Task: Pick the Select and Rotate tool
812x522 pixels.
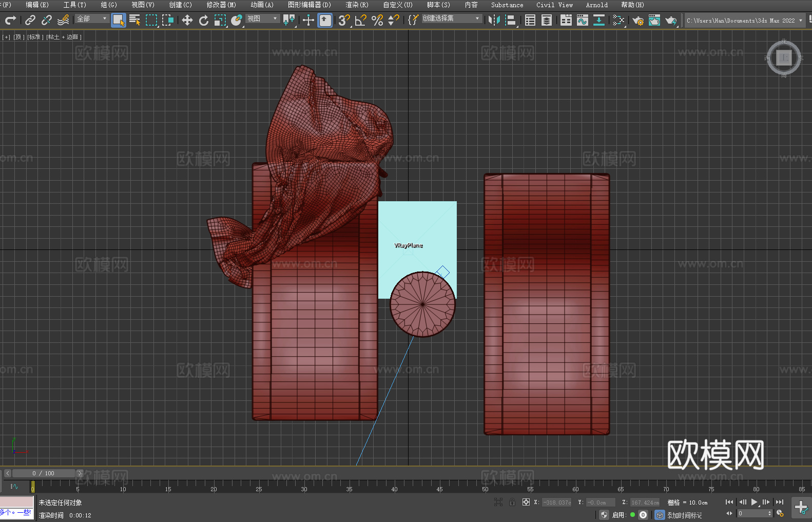Action: pyautogui.click(x=204, y=20)
